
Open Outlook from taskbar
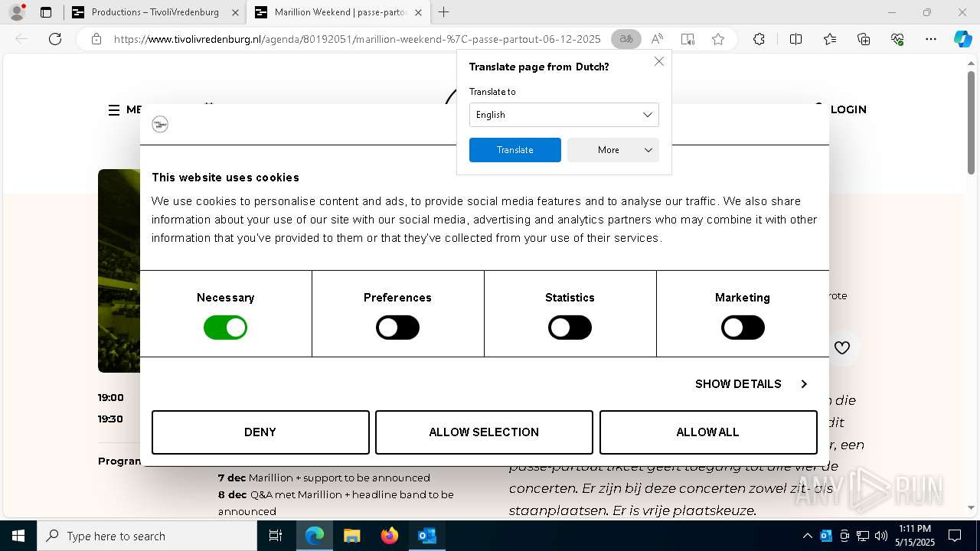click(x=426, y=536)
